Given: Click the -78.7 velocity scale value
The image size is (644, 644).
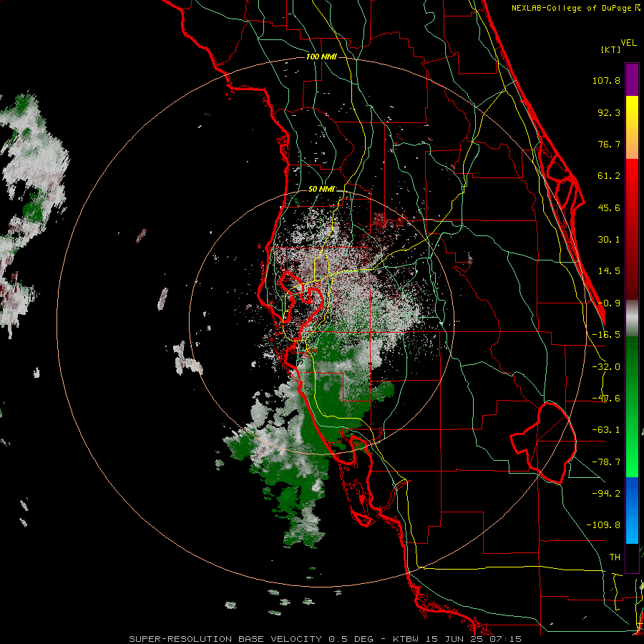Looking at the screenshot, I should [x=606, y=462].
